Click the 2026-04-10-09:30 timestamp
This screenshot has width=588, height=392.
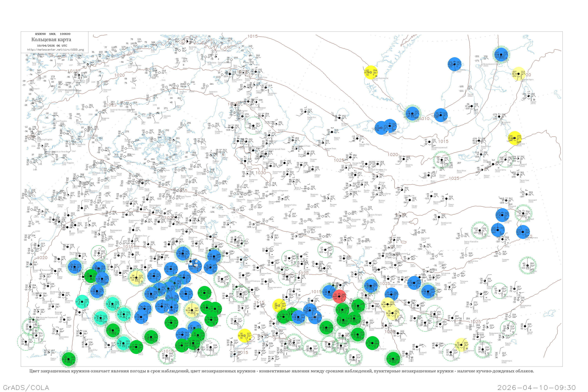point(536,387)
